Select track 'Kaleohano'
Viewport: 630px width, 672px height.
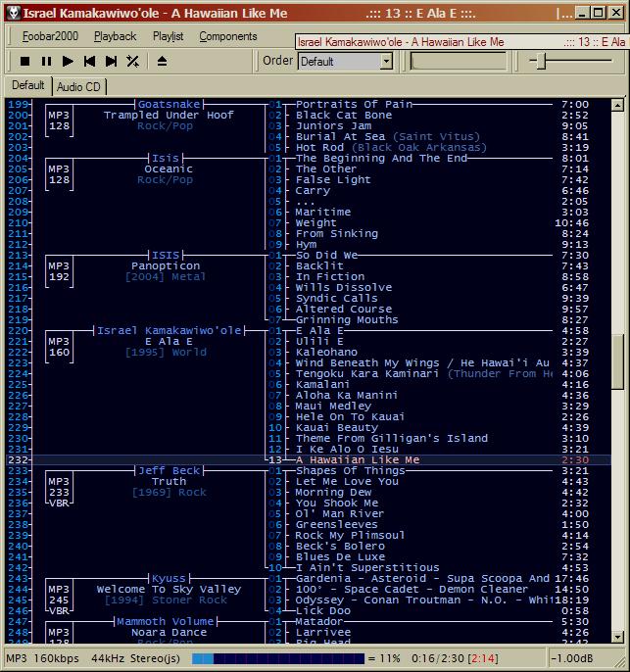(x=326, y=352)
